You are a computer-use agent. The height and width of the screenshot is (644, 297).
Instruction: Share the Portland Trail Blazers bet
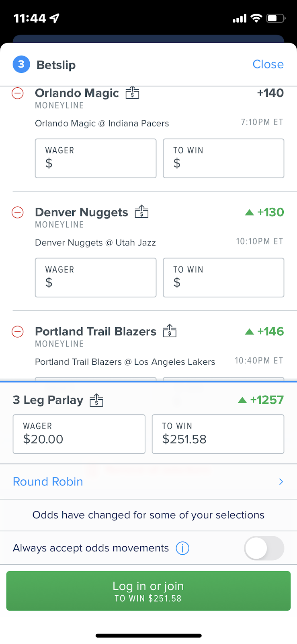click(170, 331)
